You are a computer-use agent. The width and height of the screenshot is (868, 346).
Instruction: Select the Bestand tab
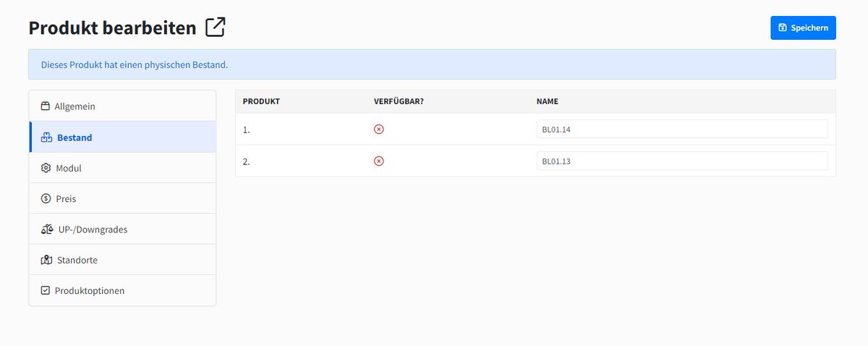click(x=122, y=137)
